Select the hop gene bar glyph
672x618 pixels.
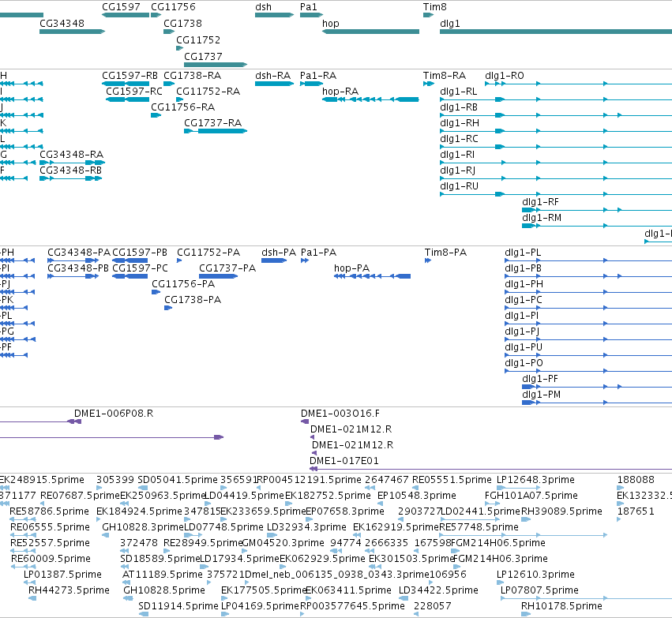(370, 32)
